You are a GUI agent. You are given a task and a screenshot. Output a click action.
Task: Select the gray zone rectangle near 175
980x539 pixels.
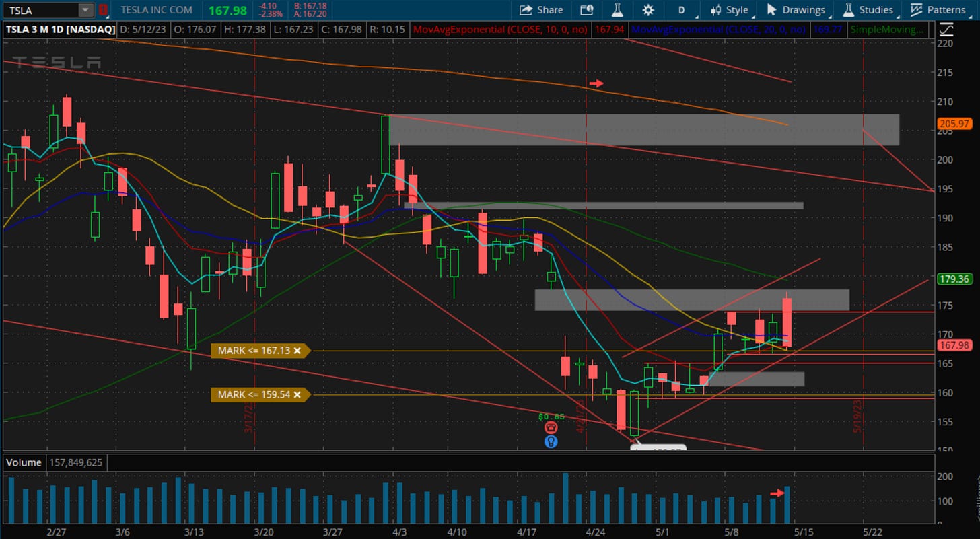click(x=692, y=299)
